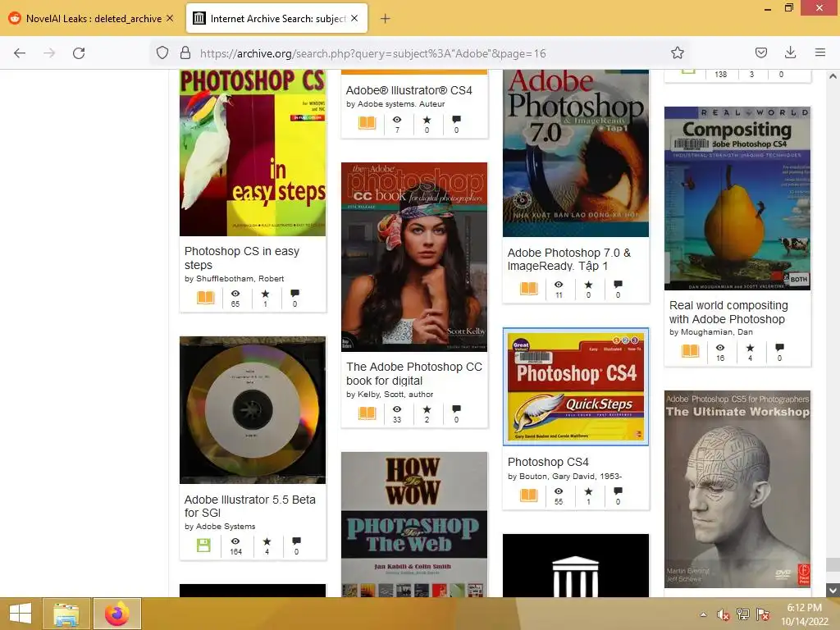Click Internet Archive logo black thumbnail
The width and height of the screenshot is (840, 630).
pos(575,565)
